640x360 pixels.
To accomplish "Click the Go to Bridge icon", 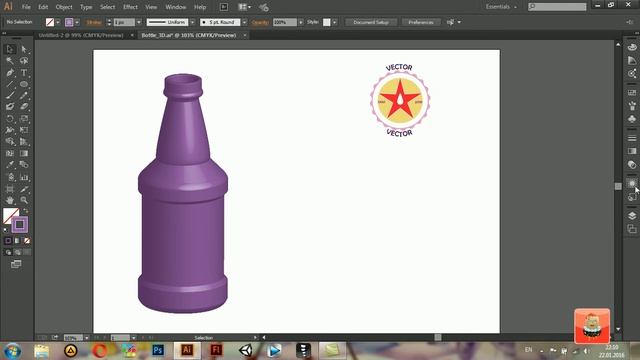I will (x=224, y=7).
